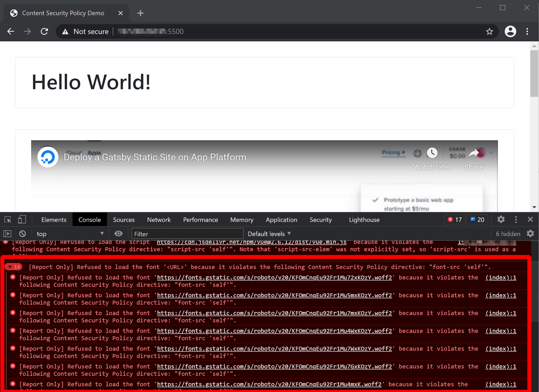Viewport: 539px width, 392px height.
Task: Go back with the browser back arrow
Action: point(11,31)
